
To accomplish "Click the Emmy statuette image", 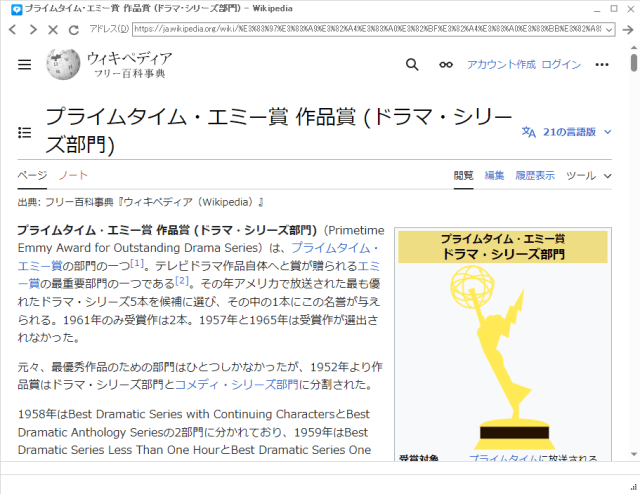I will [503, 357].
